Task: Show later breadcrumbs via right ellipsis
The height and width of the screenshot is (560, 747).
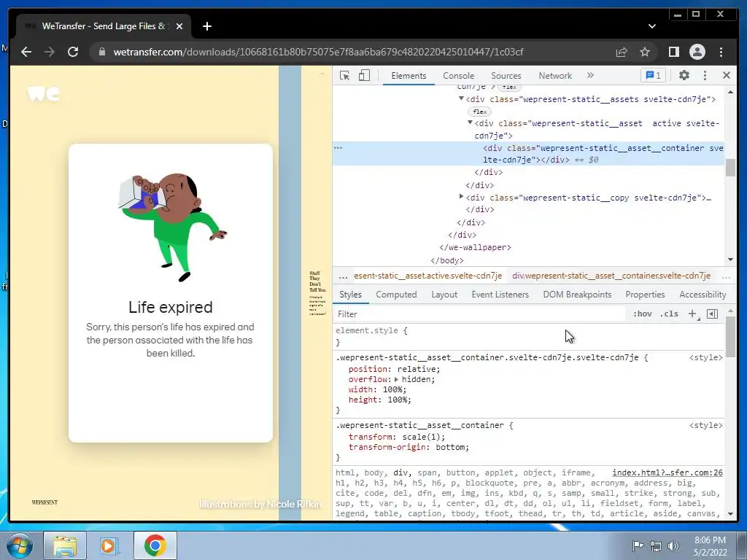Action: point(726,276)
